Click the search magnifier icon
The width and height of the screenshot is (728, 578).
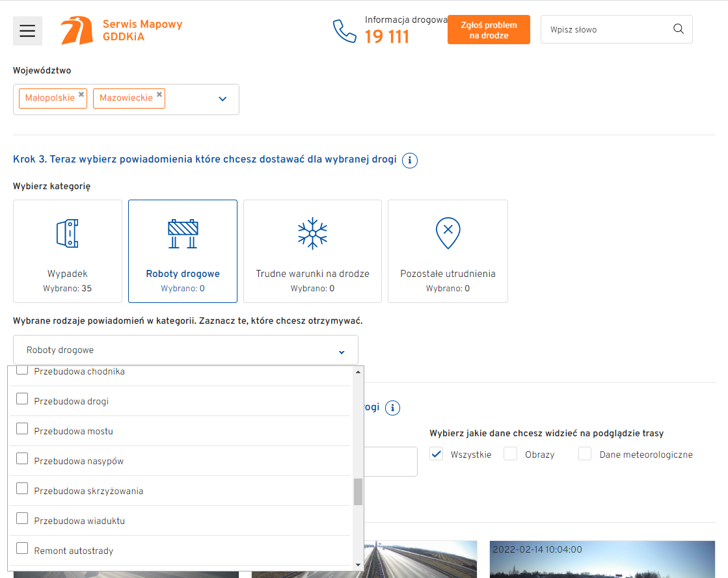[679, 29]
